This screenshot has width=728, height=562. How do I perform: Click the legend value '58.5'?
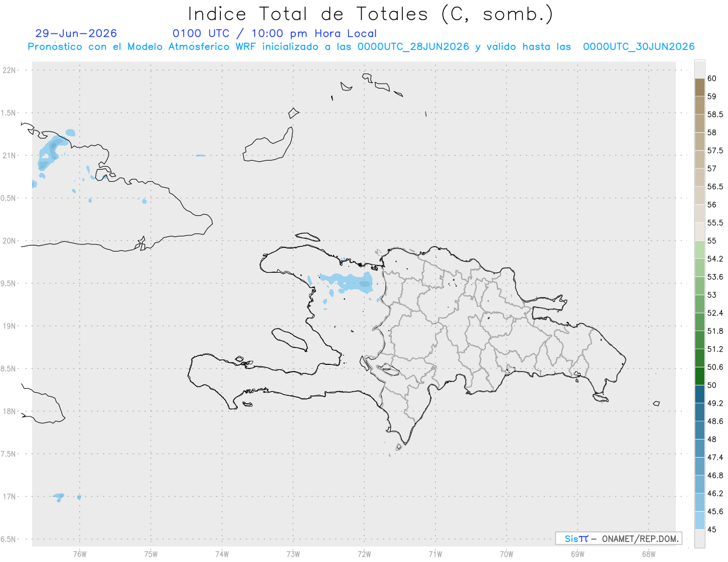[715, 115]
